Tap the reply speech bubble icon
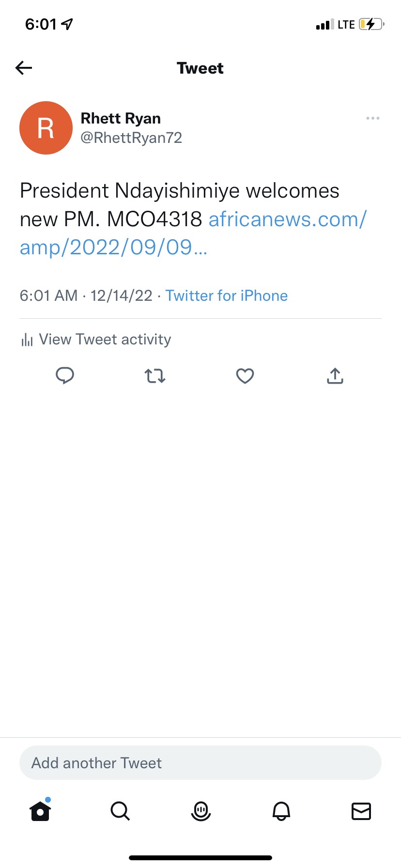The image size is (401, 868). click(65, 375)
